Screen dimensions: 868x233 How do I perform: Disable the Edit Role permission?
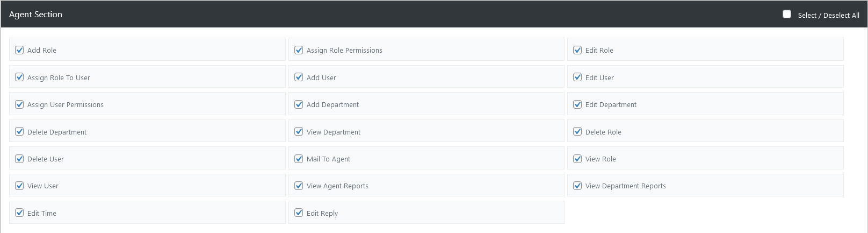click(x=577, y=50)
